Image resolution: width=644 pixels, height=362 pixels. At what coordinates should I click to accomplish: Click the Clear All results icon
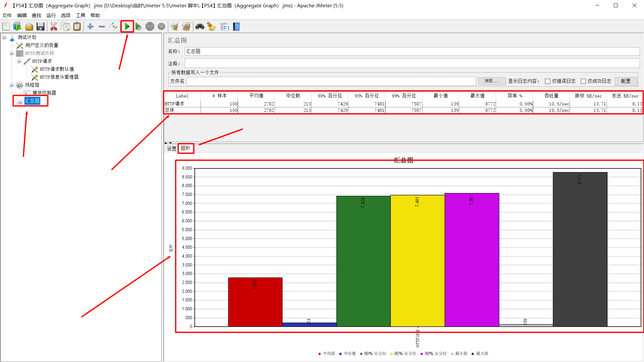[x=186, y=27]
